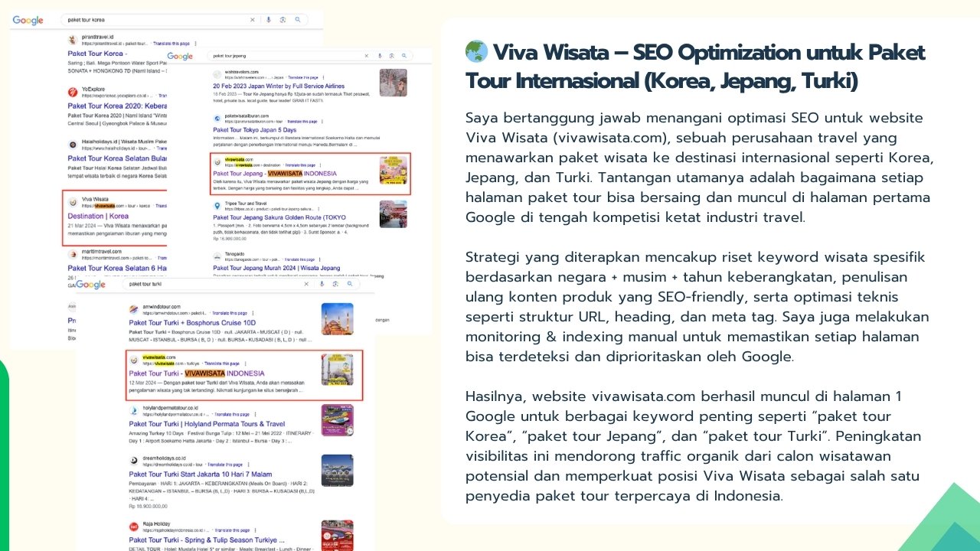Image resolution: width=980 pixels, height=551 pixels.
Task: Click the Halalholidays.id favicon
Action: (72, 145)
